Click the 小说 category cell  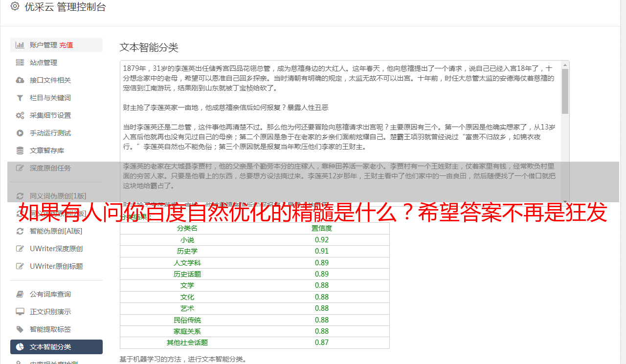pos(187,240)
